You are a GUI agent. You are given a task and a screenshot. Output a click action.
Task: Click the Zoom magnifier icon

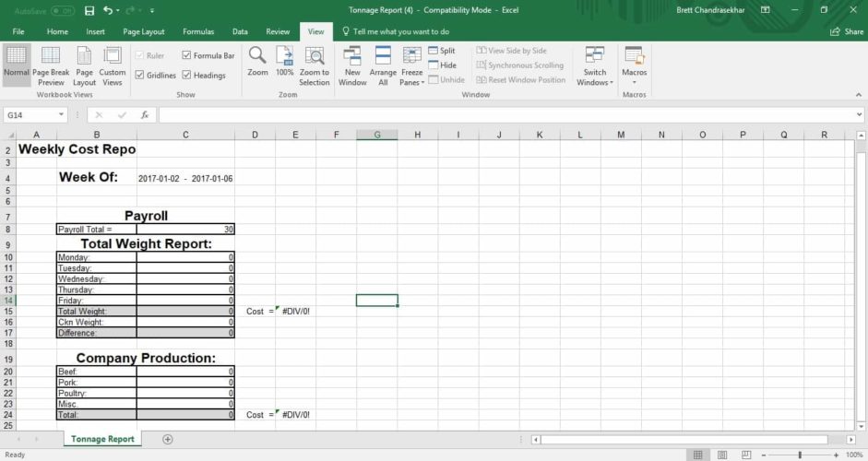257,56
